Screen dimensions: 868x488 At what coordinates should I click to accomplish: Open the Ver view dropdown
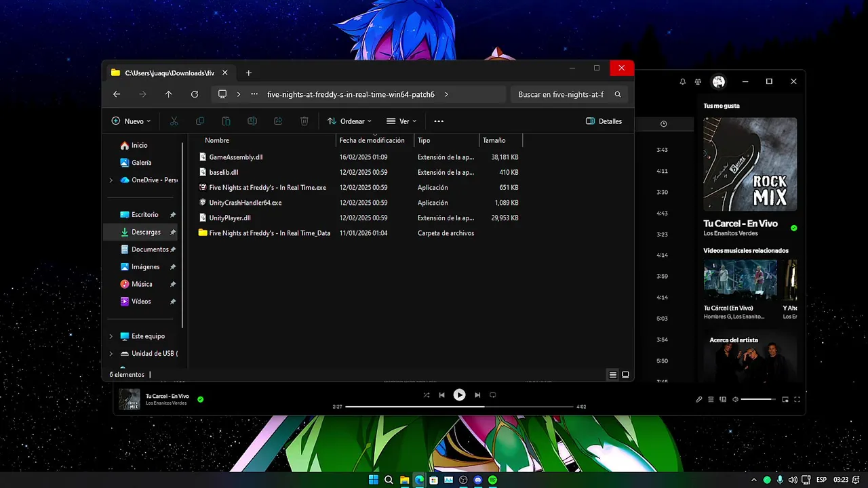pos(401,121)
